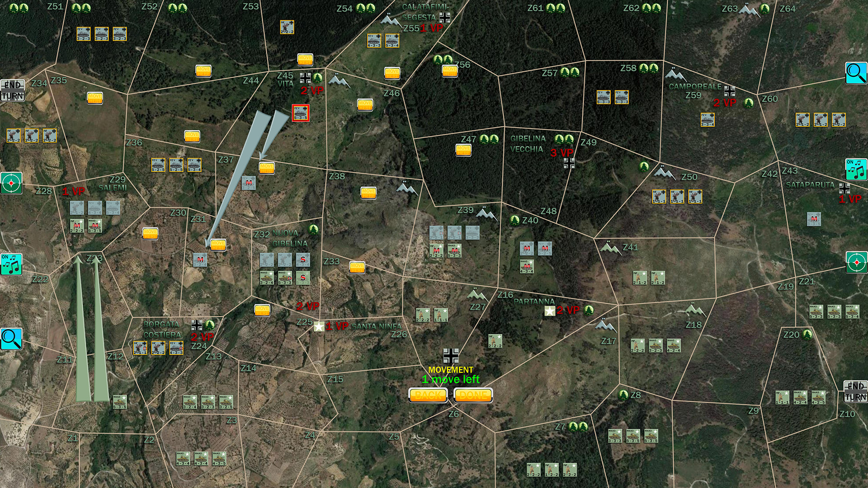Click the German cross flag at Gibelina Vecchia
868x488 pixels.
point(569,163)
